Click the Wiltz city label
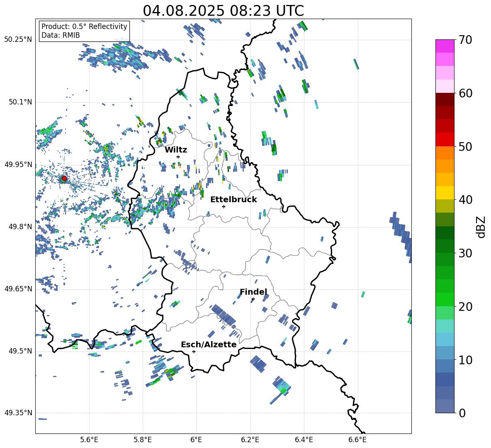The width and height of the screenshot is (491, 448). click(176, 150)
